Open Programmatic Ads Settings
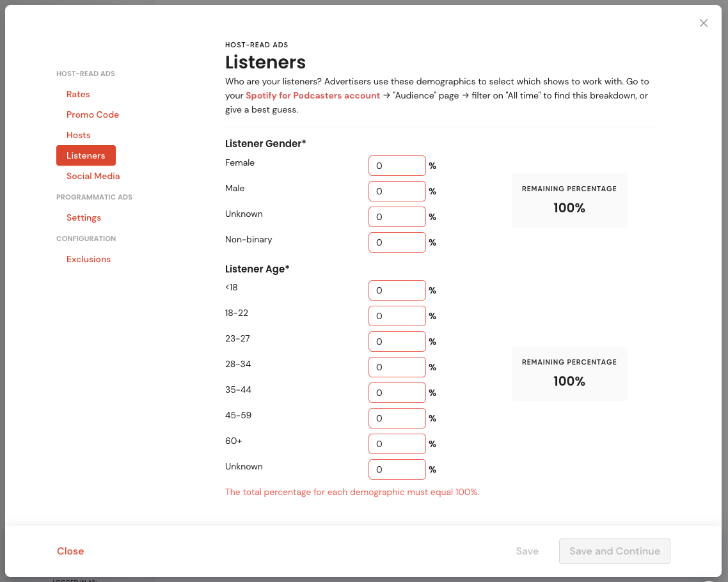728x582 pixels. (84, 217)
